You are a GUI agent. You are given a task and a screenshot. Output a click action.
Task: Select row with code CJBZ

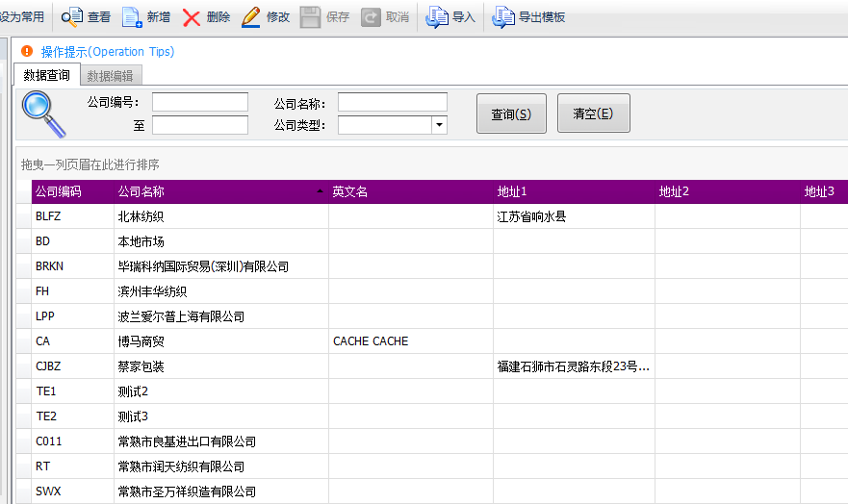point(72,366)
